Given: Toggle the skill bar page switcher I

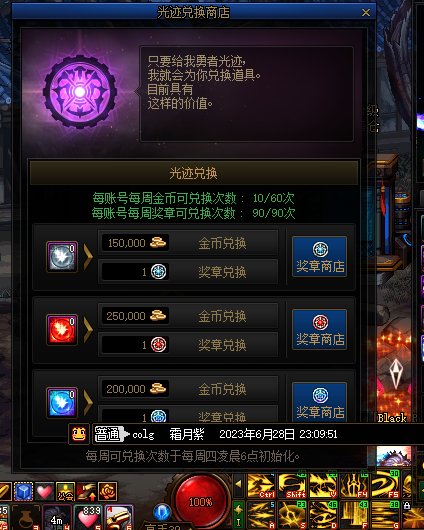Looking at the screenshot, I should tap(238, 515).
